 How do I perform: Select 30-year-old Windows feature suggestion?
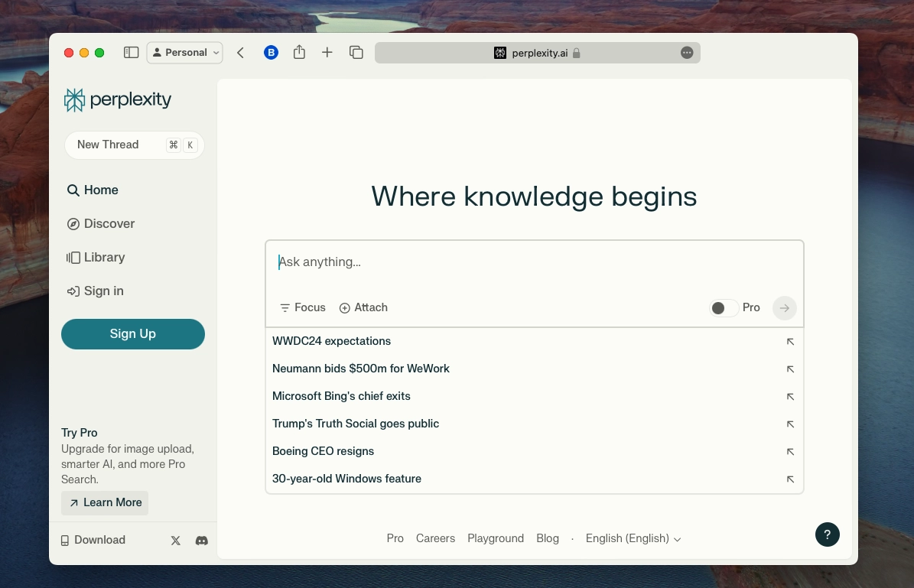click(x=535, y=479)
